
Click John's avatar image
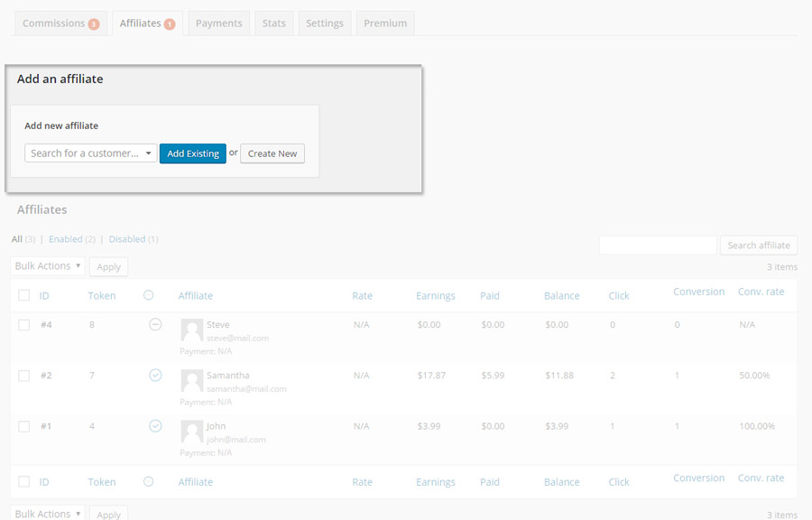pos(191,431)
